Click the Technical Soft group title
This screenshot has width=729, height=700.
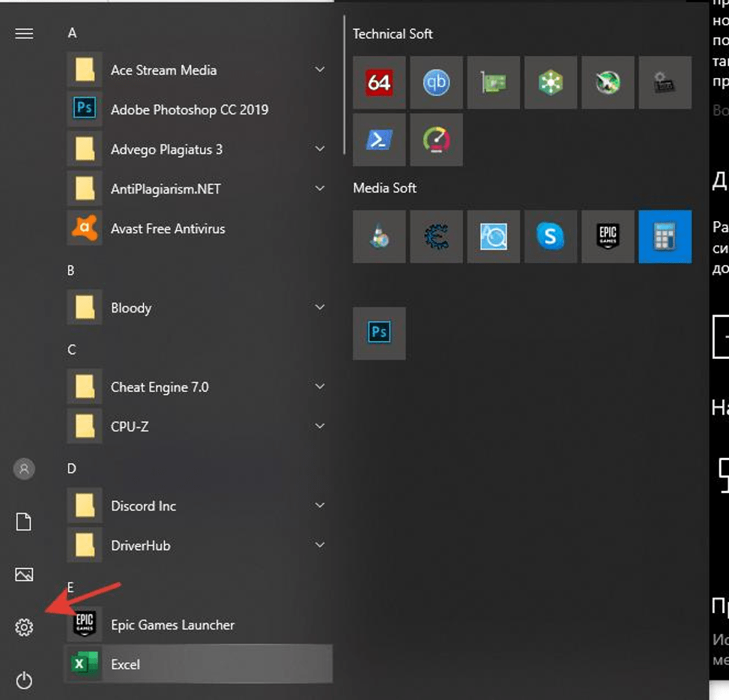click(x=393, y=34)
